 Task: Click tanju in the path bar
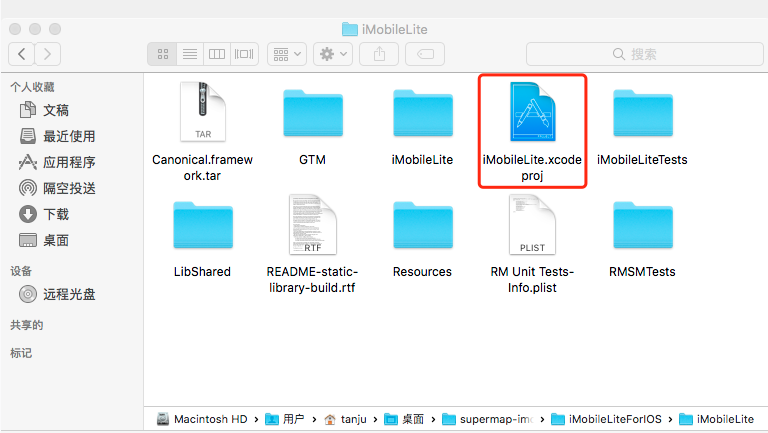click(x=345, y=419)
